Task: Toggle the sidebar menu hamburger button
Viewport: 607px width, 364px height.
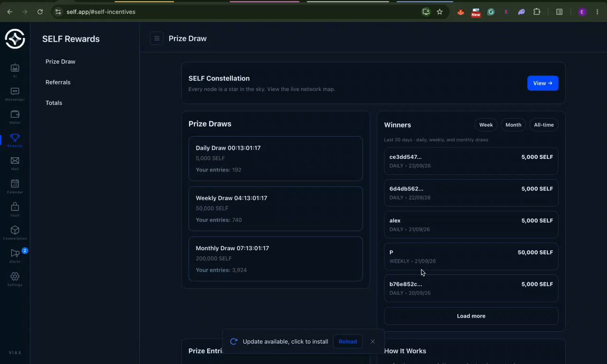Action: tap(157, 38)
